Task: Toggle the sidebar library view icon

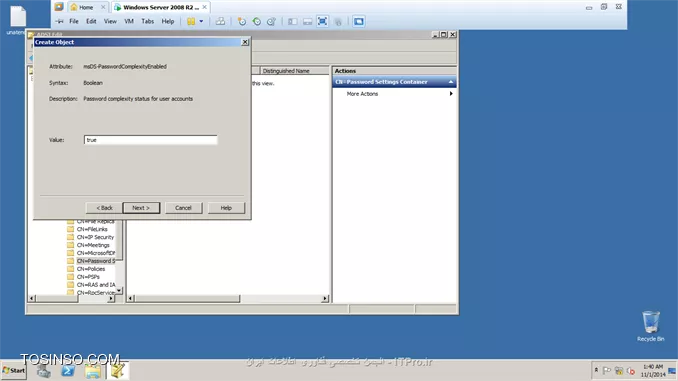Action: coord(292,21)
